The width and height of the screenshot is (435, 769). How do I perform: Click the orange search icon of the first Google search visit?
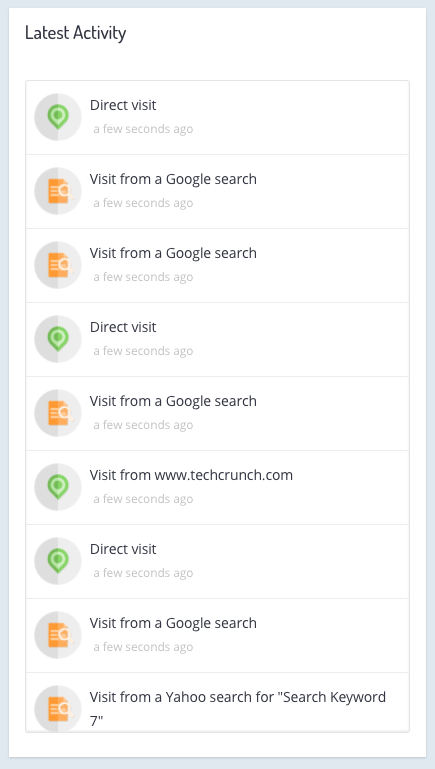tap(58, 191)
